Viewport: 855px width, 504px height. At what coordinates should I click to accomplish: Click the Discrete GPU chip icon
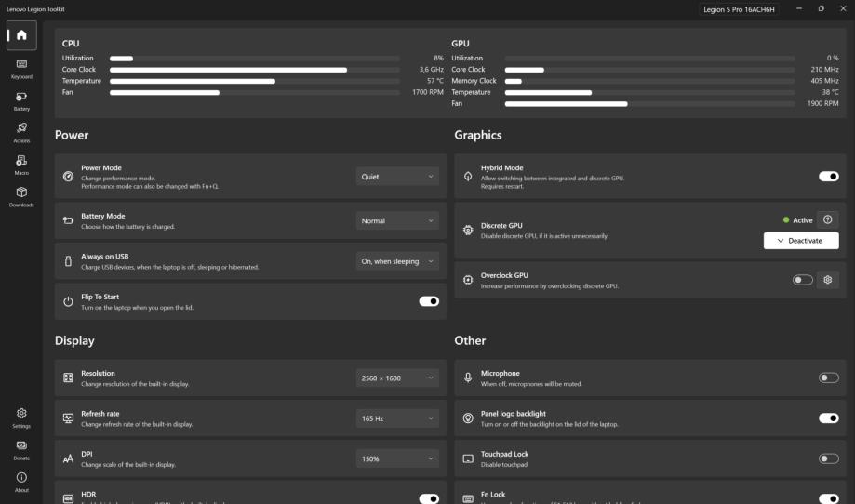click(468, 230)
